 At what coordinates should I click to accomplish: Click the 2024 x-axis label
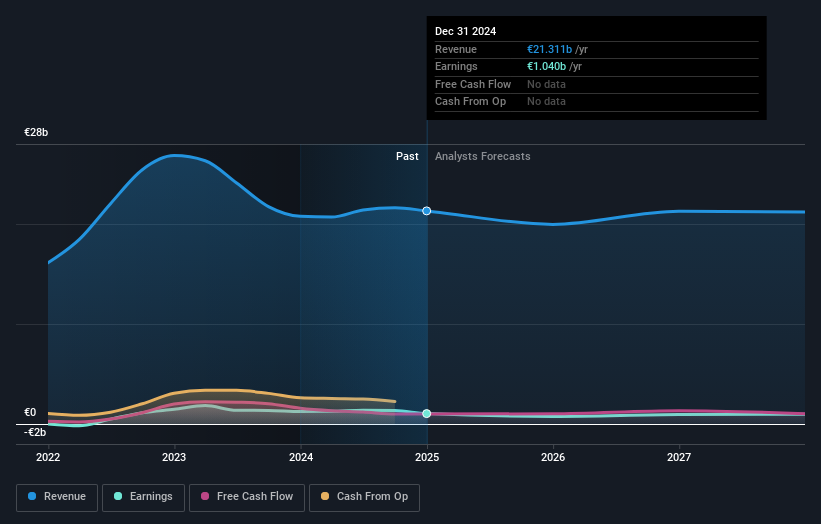[x=301, y=457]
